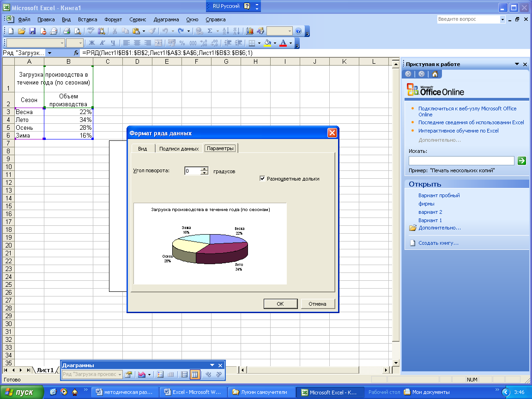This screenshot has width=532, height=399.
Task: Select the Лист1 sheet tab
Action: tap(45, 370)
